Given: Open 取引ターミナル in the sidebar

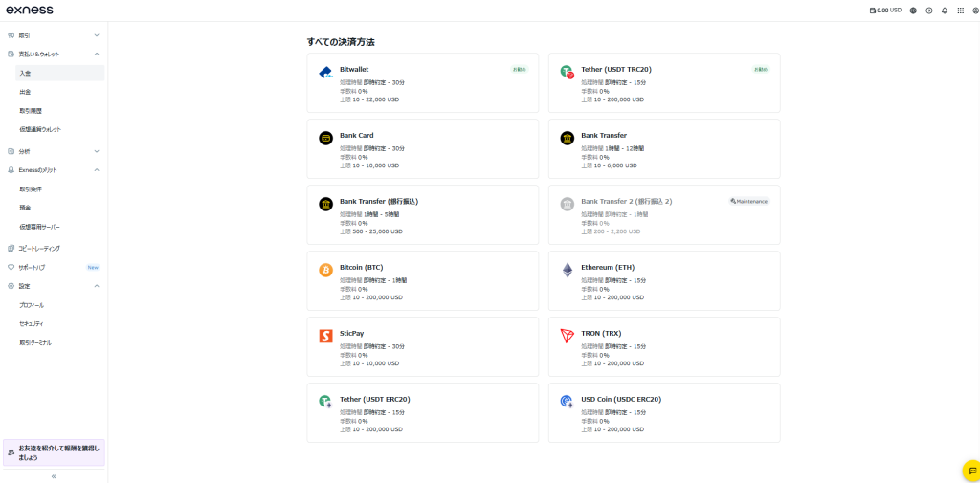Looking at the screenshot, I should click(x=60, y=342).
